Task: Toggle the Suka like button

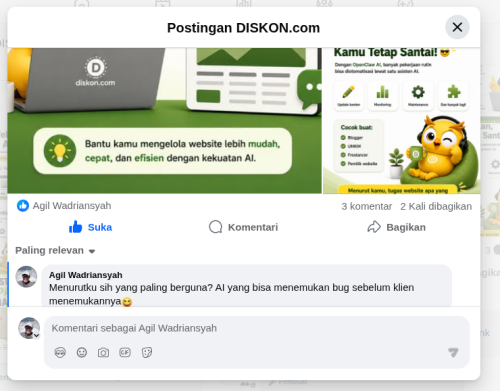Action: click(x=90, y=227)
